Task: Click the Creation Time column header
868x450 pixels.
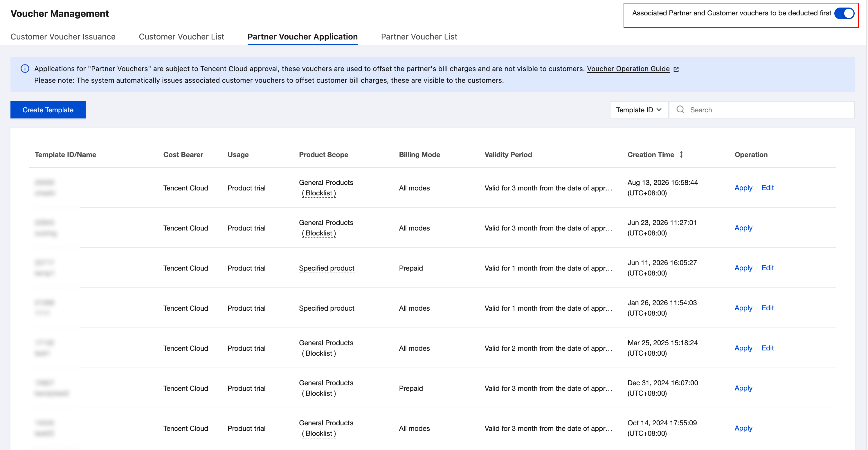Action: [651, 155]
